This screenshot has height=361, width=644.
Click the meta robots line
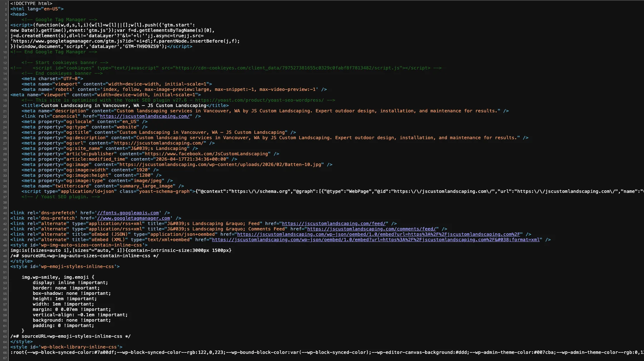(174, 89)
